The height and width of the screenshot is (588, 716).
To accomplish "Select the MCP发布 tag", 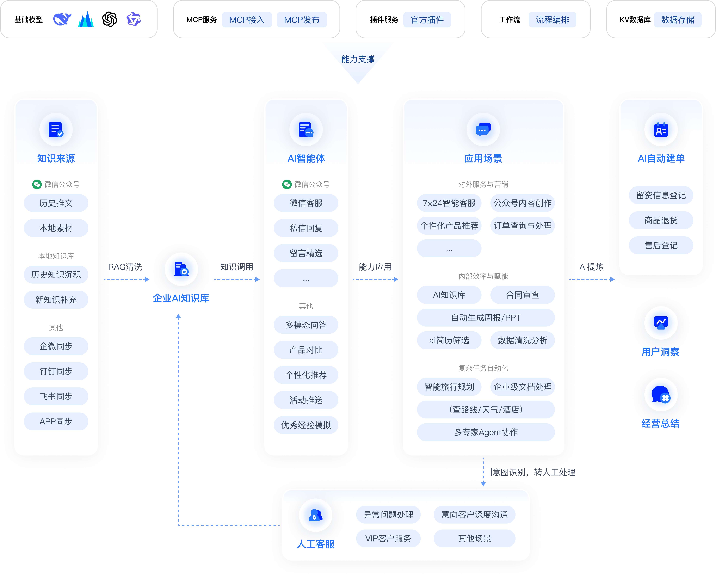I will point(302,20).
